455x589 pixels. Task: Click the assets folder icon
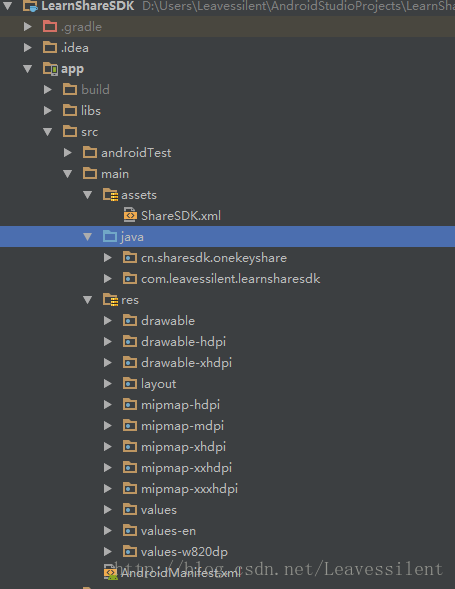click(110, 195)
